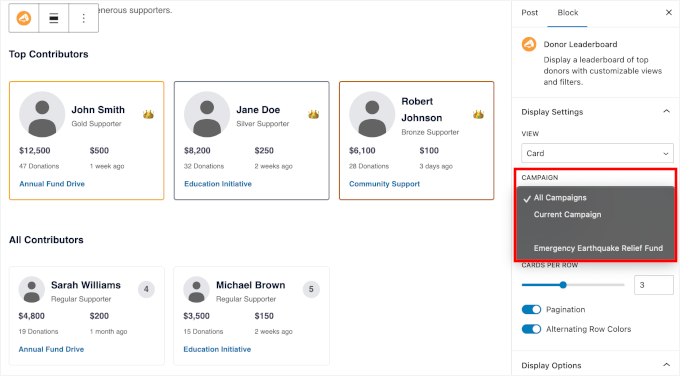Click Jane Doe's crown badge icon
680x376 pixels.
coord(314,114)
